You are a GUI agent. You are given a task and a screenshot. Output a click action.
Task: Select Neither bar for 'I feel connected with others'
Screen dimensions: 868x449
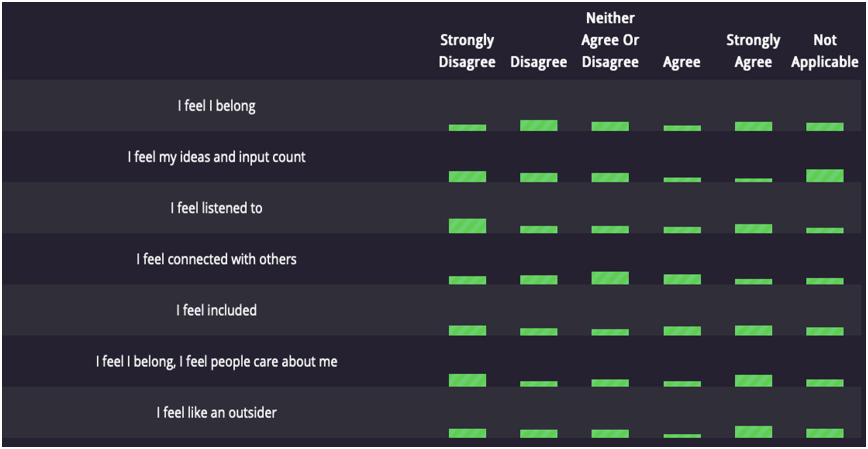click(610, 278)
